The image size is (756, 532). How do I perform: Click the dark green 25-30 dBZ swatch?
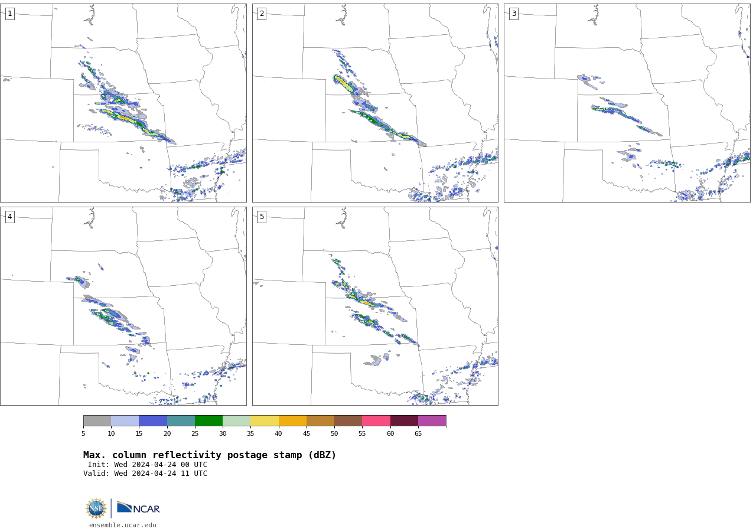coord(208,421)
